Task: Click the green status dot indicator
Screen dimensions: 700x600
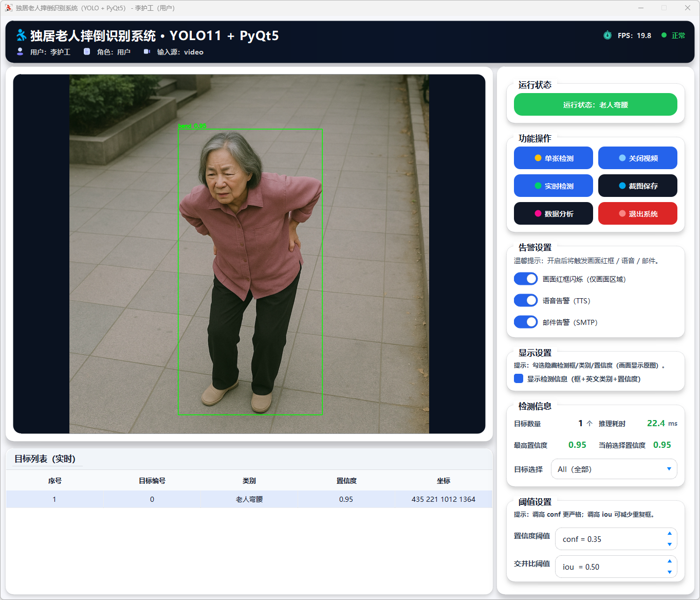Action: click(664, 35)
